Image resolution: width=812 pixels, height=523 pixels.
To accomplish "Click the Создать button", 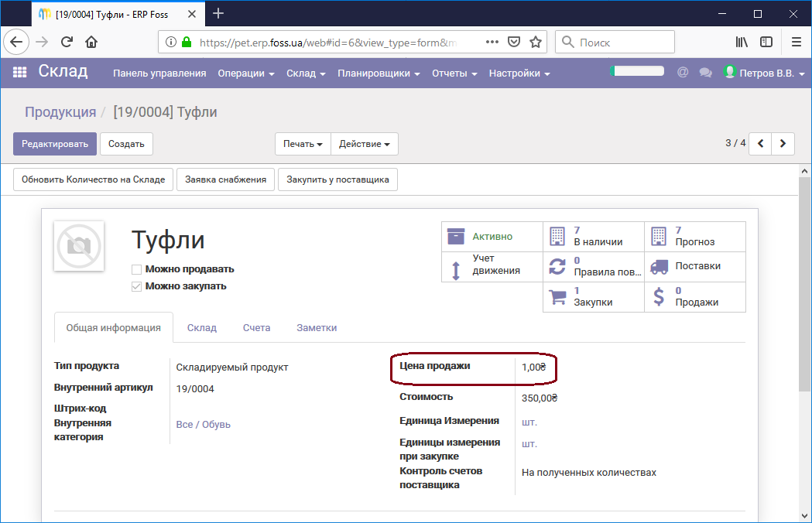I will click(126, 144).
